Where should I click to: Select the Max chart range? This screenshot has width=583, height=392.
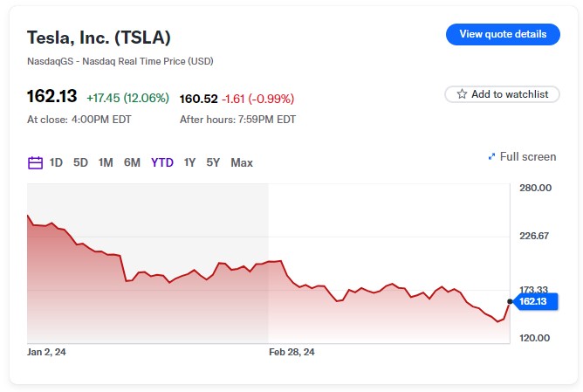242,162
